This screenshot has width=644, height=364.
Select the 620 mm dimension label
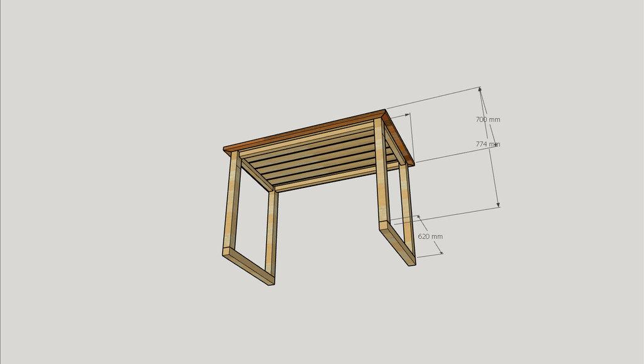pos(430,236)
